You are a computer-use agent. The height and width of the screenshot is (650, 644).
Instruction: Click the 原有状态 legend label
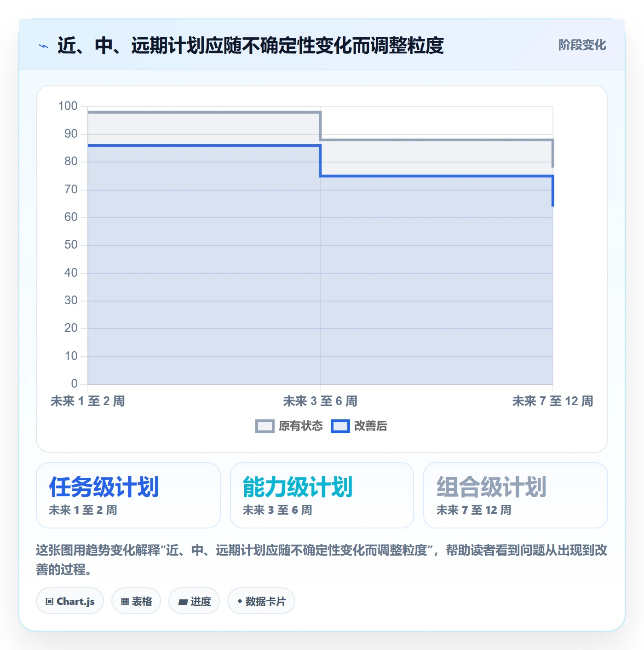[x=301, y=426]
